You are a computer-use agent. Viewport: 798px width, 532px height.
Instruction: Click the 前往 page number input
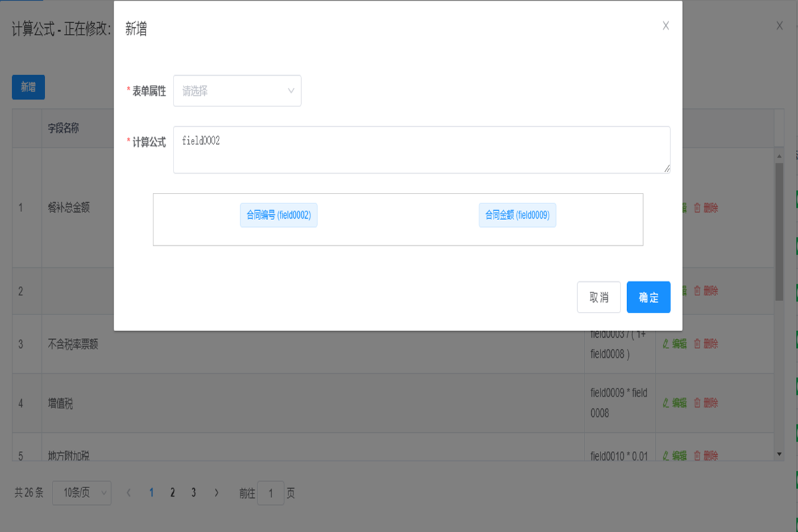pos(271,493)
